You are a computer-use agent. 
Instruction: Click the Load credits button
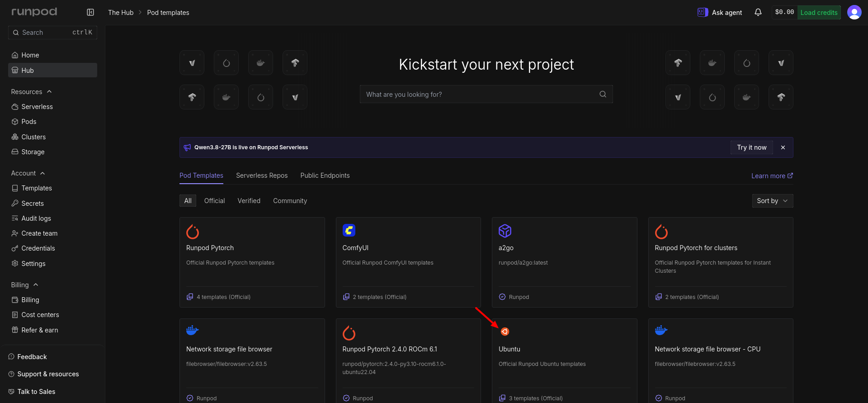[819, 13]
